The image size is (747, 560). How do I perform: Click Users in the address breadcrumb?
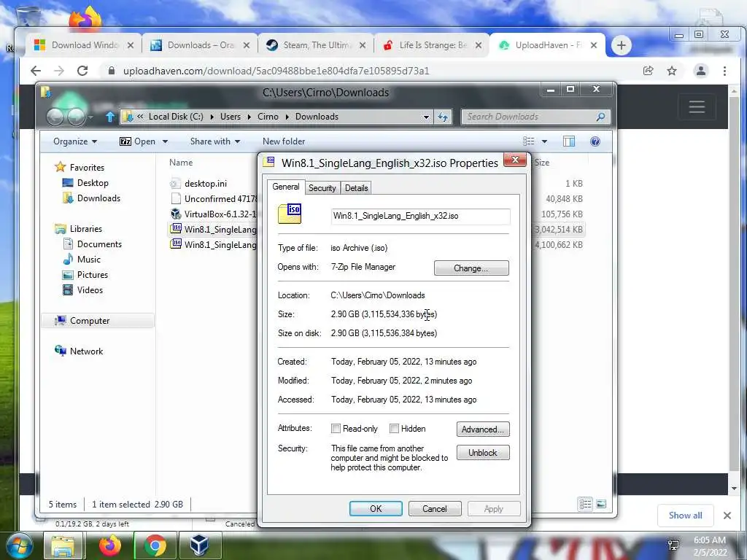click(x=230, y=117)
